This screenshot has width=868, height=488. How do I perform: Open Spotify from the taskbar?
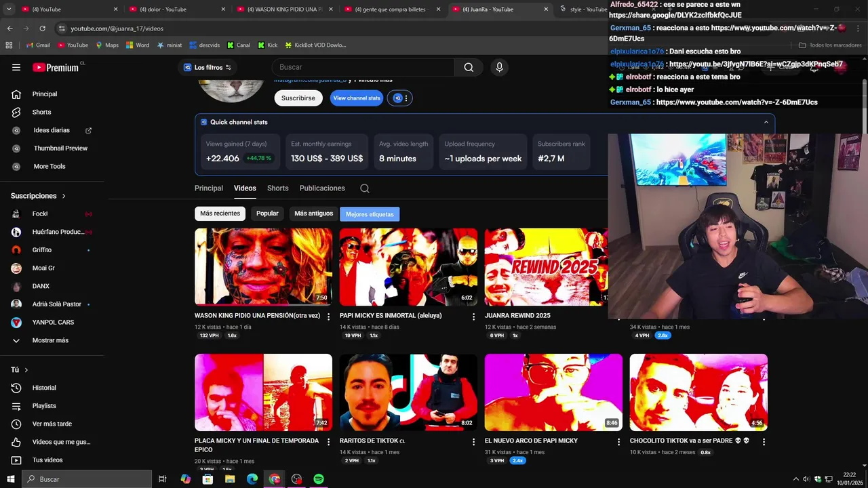point(319,479)
